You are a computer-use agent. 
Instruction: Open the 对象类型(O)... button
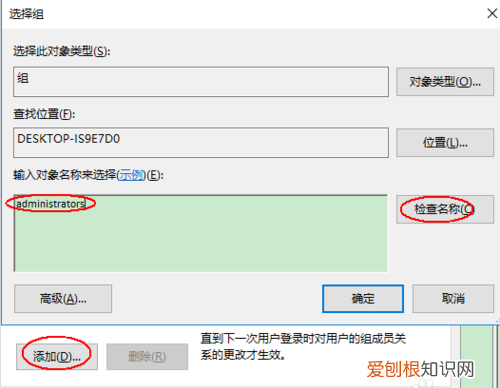pos(445,82)
